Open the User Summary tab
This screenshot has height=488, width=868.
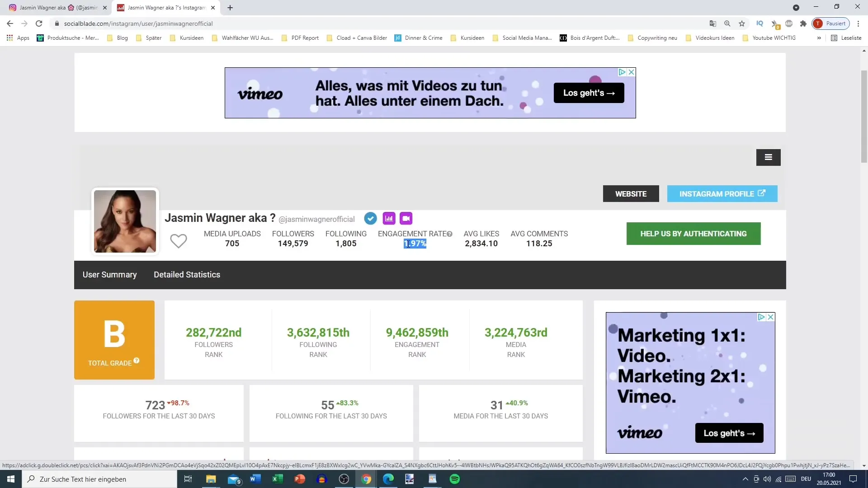pos(109,275)
